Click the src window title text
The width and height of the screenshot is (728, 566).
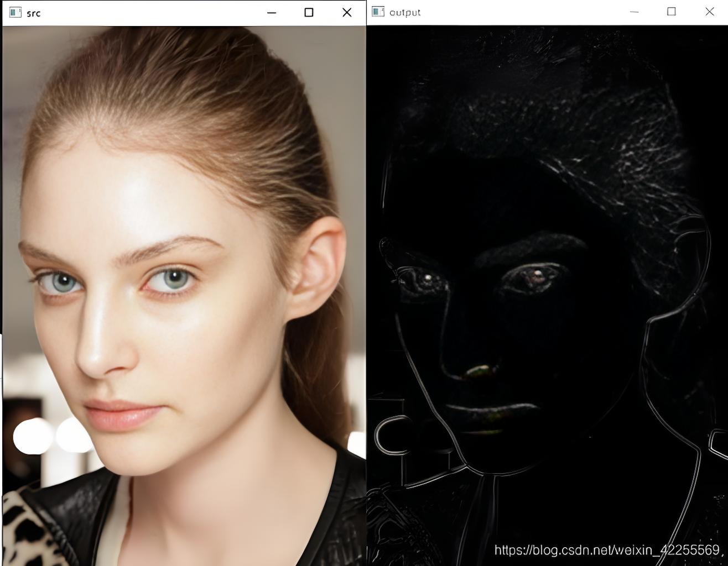34,13
